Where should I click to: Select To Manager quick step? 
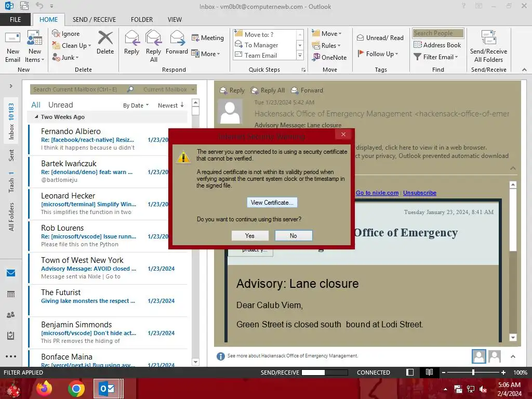click(264, 45)
